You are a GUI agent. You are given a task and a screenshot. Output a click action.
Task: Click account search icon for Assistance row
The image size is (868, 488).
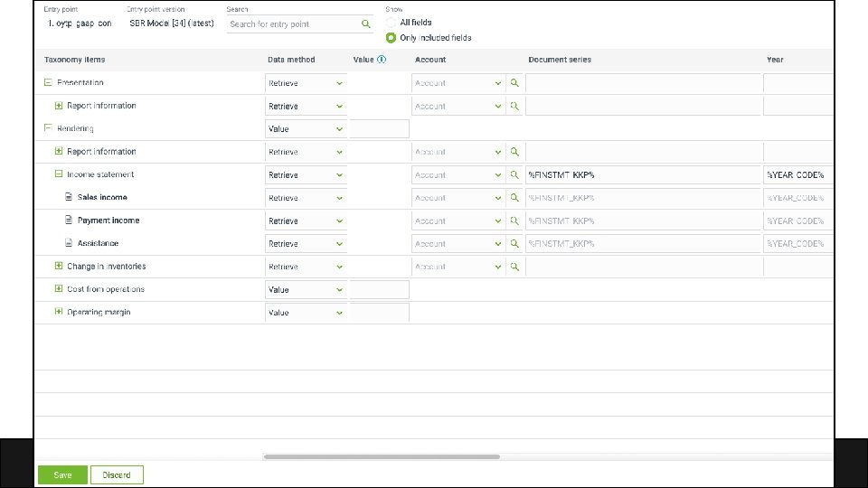pyautogui.click(x=514, y=244)
